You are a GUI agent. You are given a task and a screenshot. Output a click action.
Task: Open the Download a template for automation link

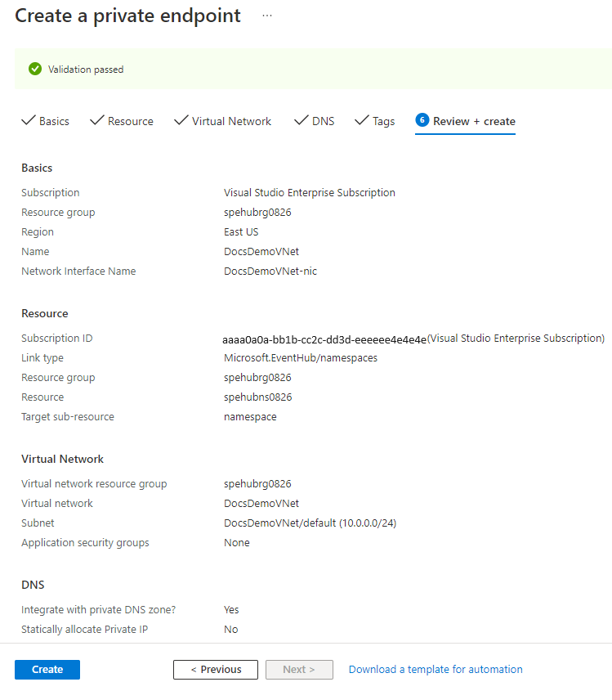[x=436, y=669]
